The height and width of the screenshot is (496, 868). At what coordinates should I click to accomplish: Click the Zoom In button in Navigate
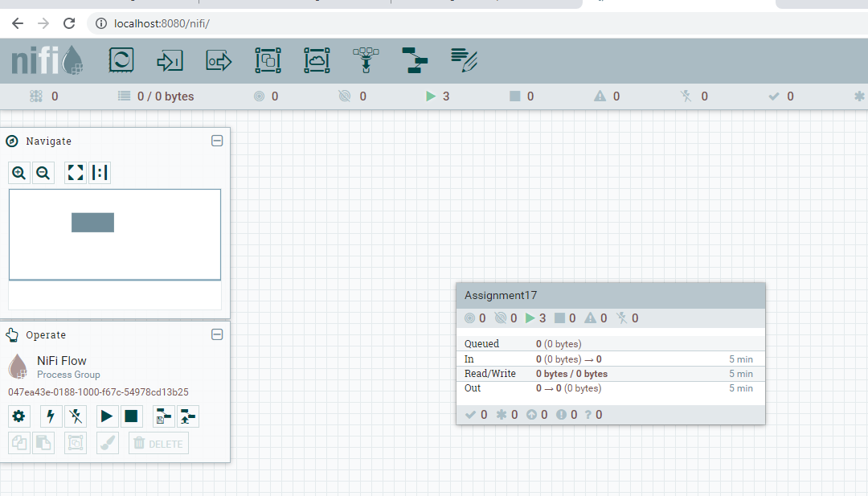pyautogui.click(x=19, y=173)
